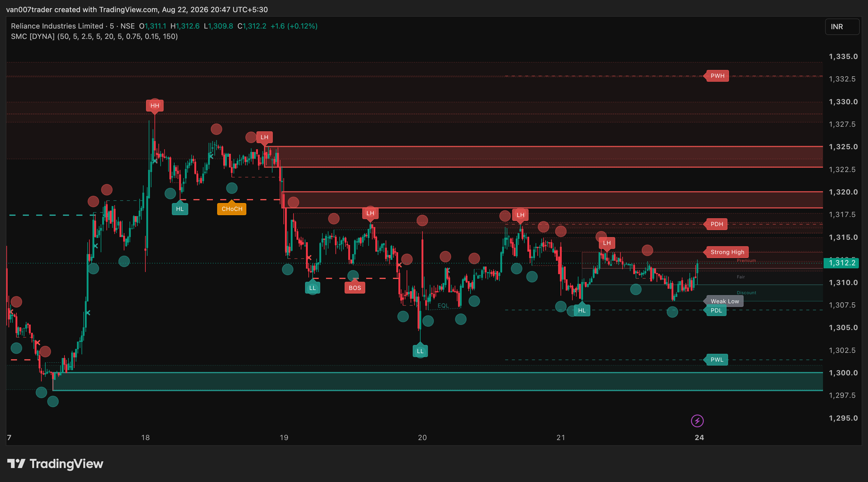Click date 19 on the time axis
The height and width of the screenshot is (482, 868).
tap(284, 438)
